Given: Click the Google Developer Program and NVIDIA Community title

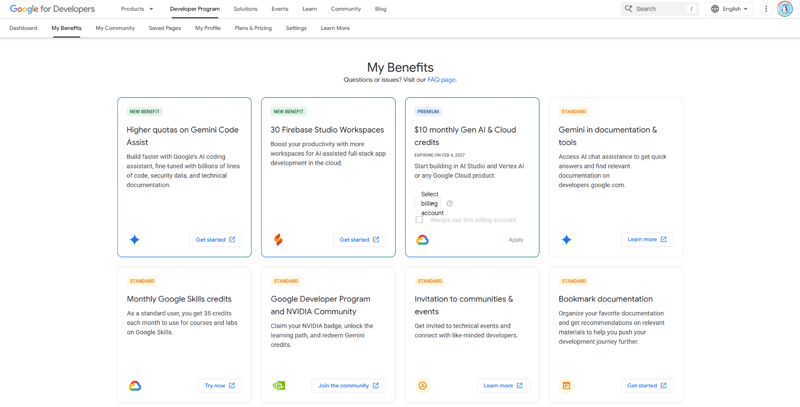Looking at the screenshot, I should [x=320, y=305].
